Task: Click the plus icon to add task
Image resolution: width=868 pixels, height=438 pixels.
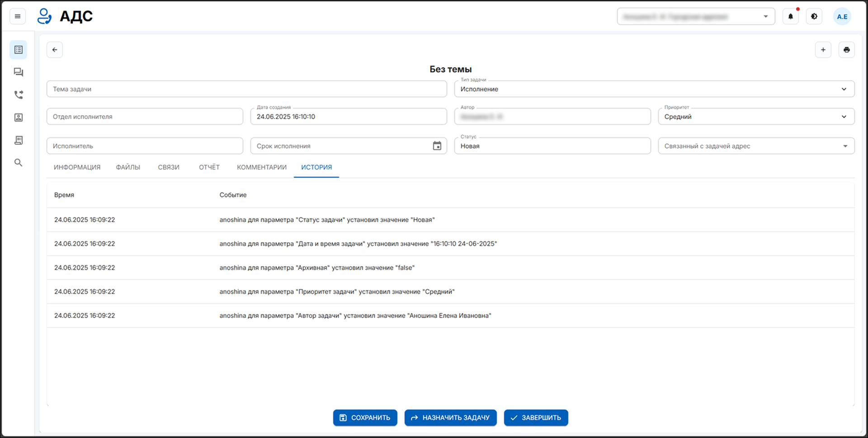Action: pos(823,50)
